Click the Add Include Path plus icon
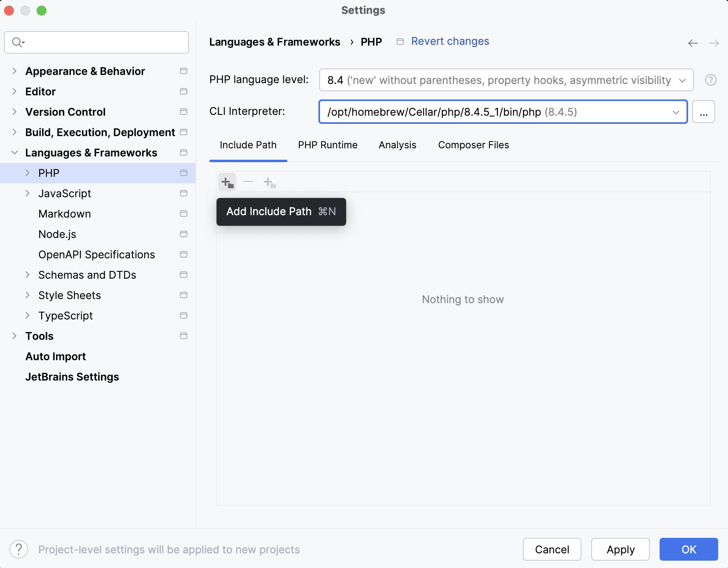This screenshot has width=728, height=568. 227,182
